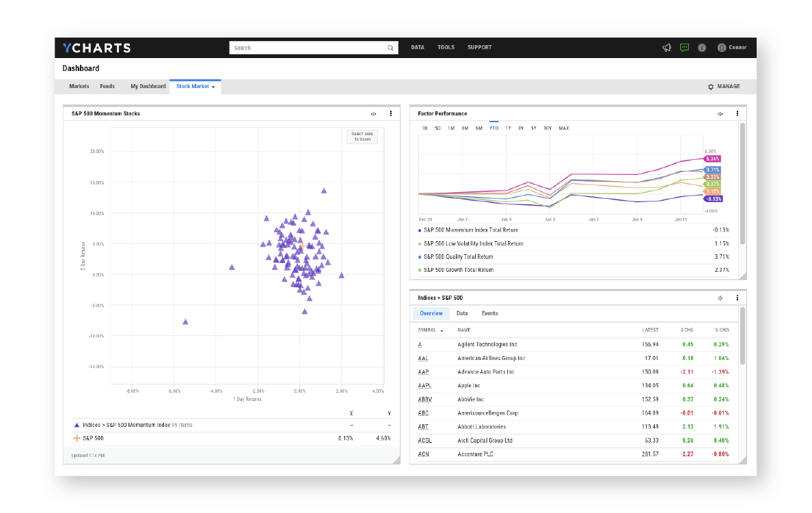Open the AAP ticker link
Viewport: 812px width, 513px height.
point(423,372)
